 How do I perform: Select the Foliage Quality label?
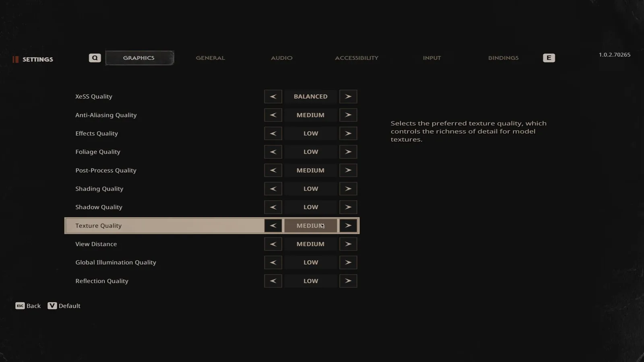pos(98,152)
